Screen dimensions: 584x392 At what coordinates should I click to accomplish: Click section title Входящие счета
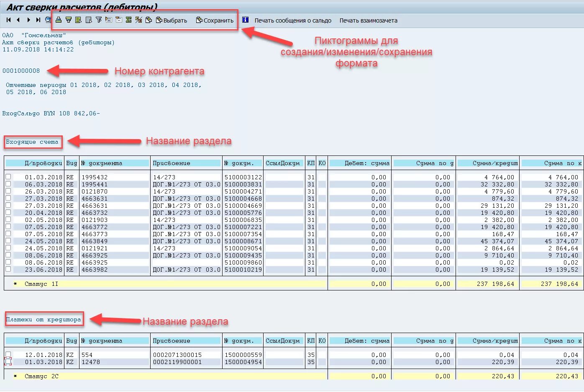[32, 142]
